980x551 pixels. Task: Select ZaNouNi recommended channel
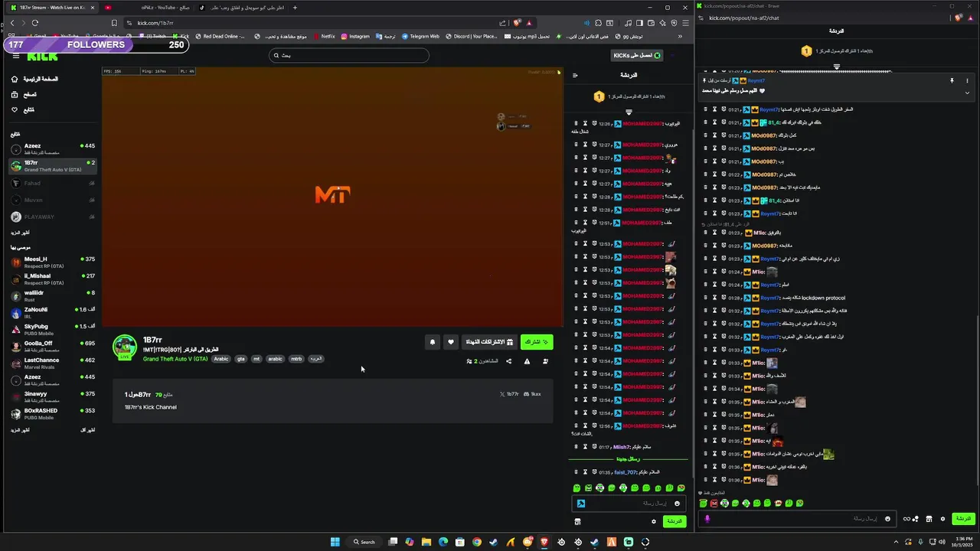53,312
